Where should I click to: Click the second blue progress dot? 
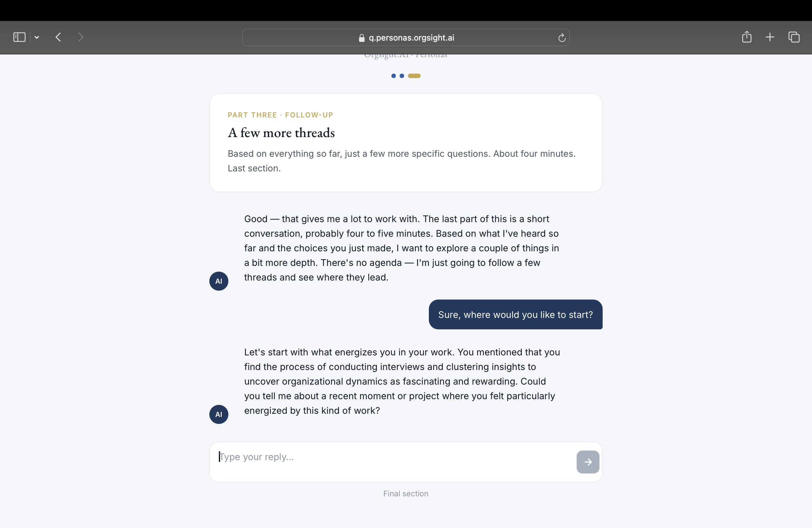point(402,76)
